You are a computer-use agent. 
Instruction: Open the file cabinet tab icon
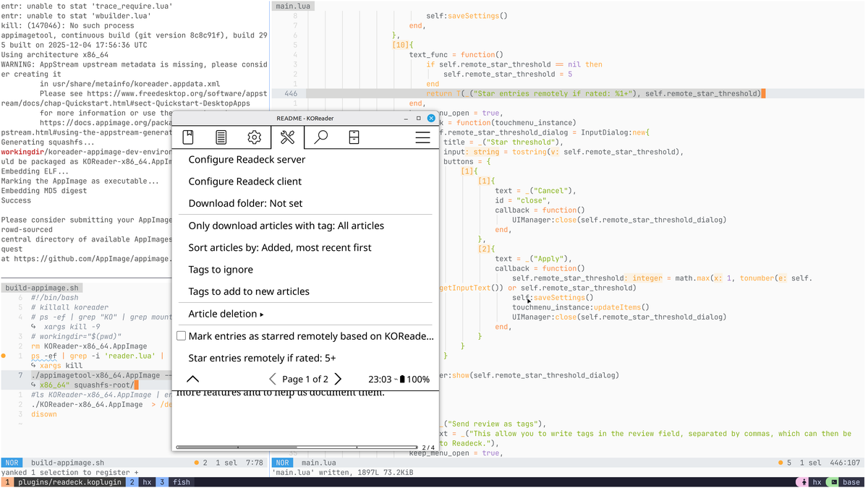[x=354, y=137]
